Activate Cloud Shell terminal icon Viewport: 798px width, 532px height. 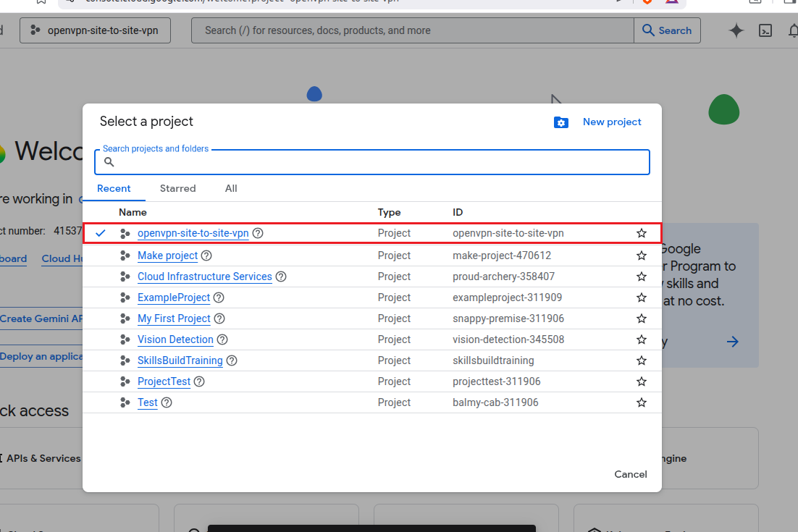[765, 30]
